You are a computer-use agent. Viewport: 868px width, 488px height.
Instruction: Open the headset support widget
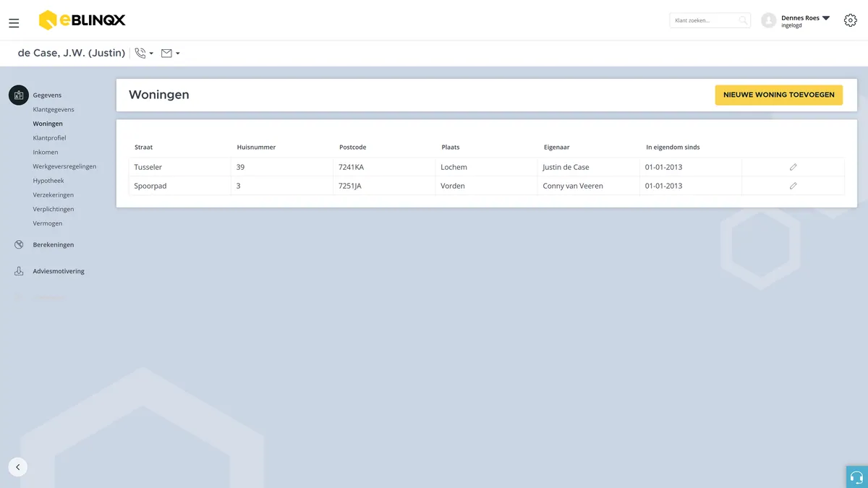pyautogui.click(x=857, y=477)
